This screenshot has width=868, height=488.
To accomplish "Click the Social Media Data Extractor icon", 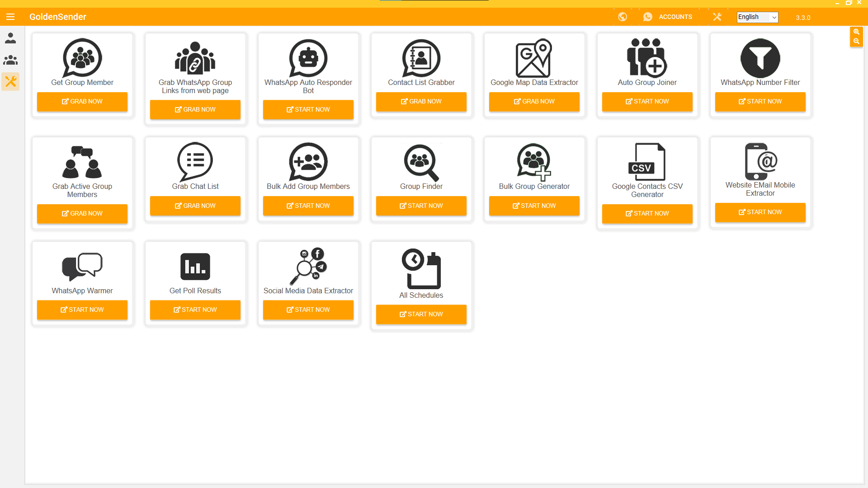I will (308, 267).
